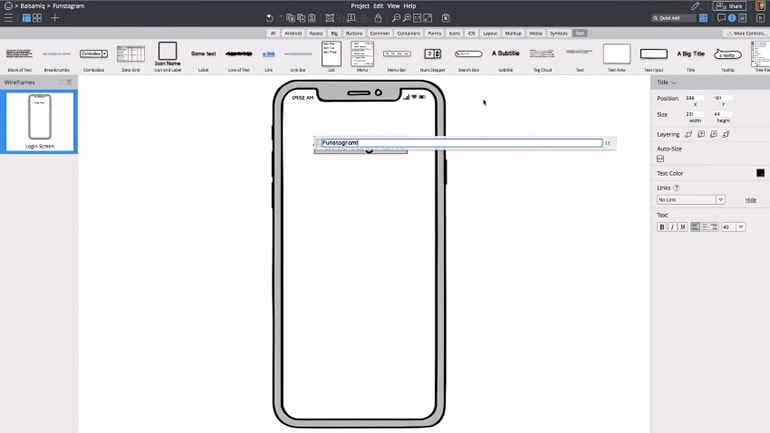Click the Hide link in Links section
770x433 pixels.
(x=751, y=200)
